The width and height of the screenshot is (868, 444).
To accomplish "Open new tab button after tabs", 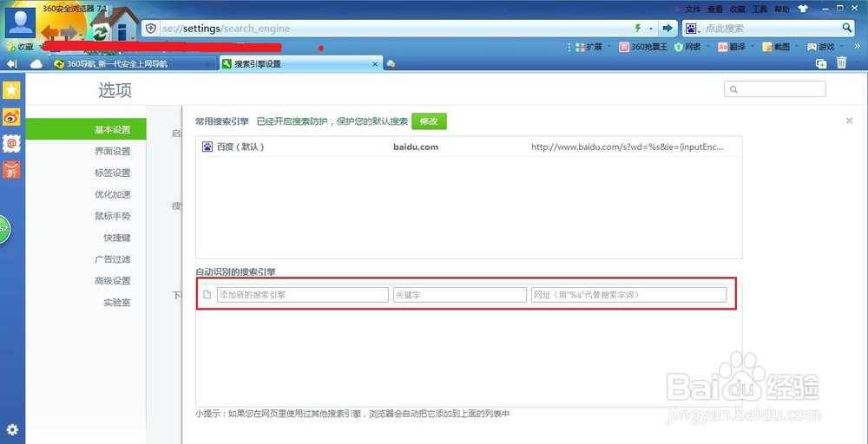I will point(391,64).
